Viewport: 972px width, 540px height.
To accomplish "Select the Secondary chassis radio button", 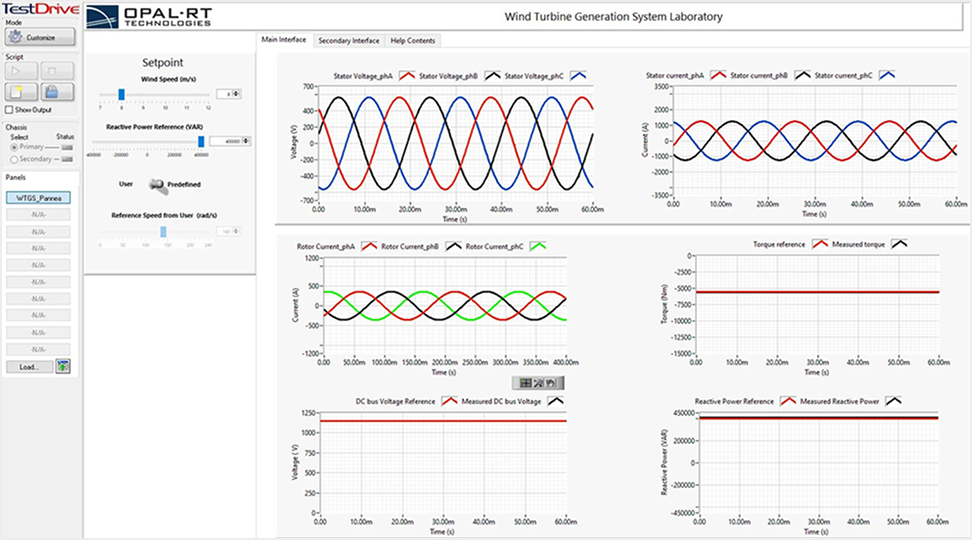I will (x=11, y=158).
